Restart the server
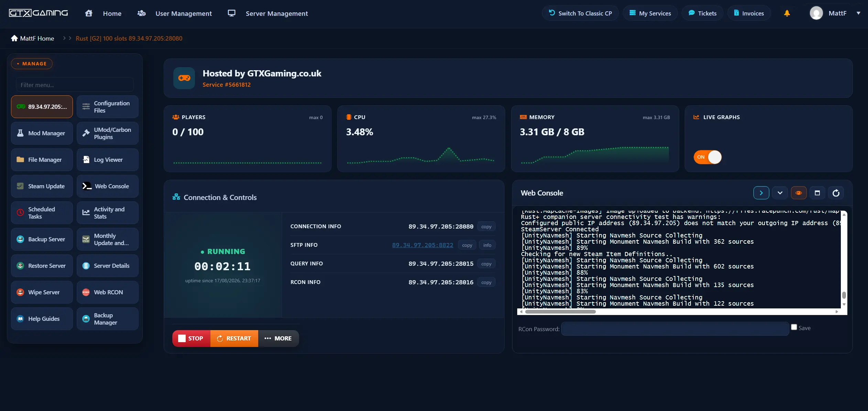Viewport: 868px width, 411px height. 234,338
